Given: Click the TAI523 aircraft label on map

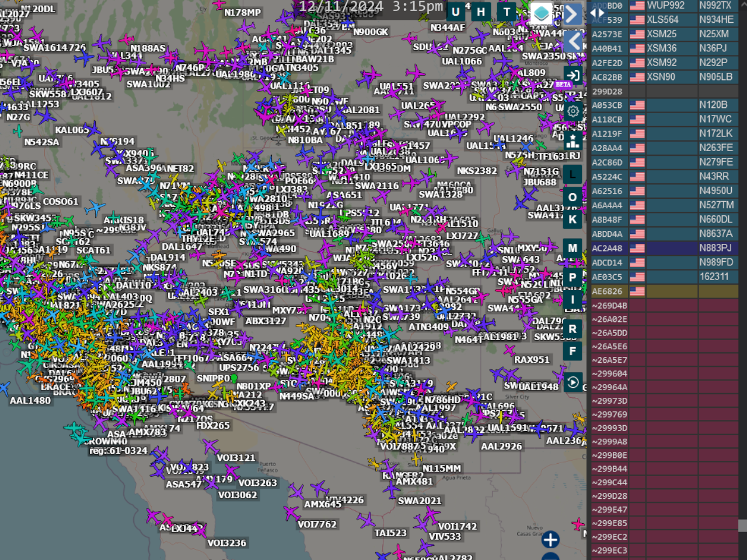Looking at the screenshot, I should tap(390, 533).
